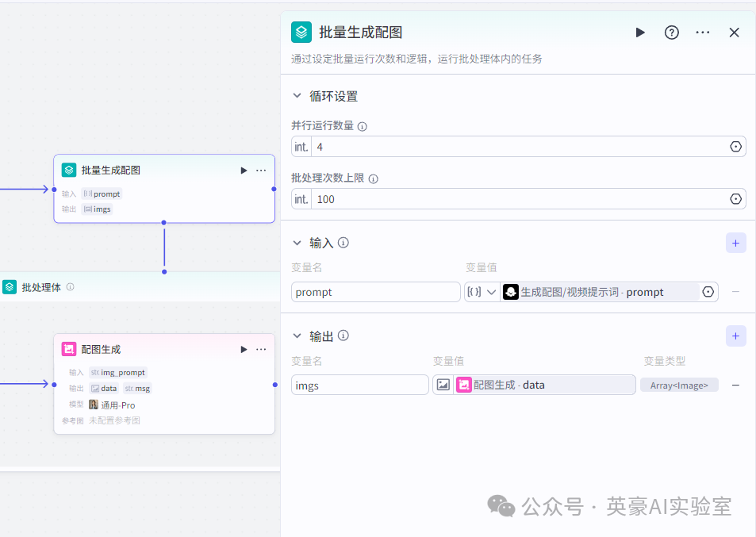756x537 pixels.
Task: Open the help icon in the panel header
Action: pyautogui.click(x=670, y=33)
